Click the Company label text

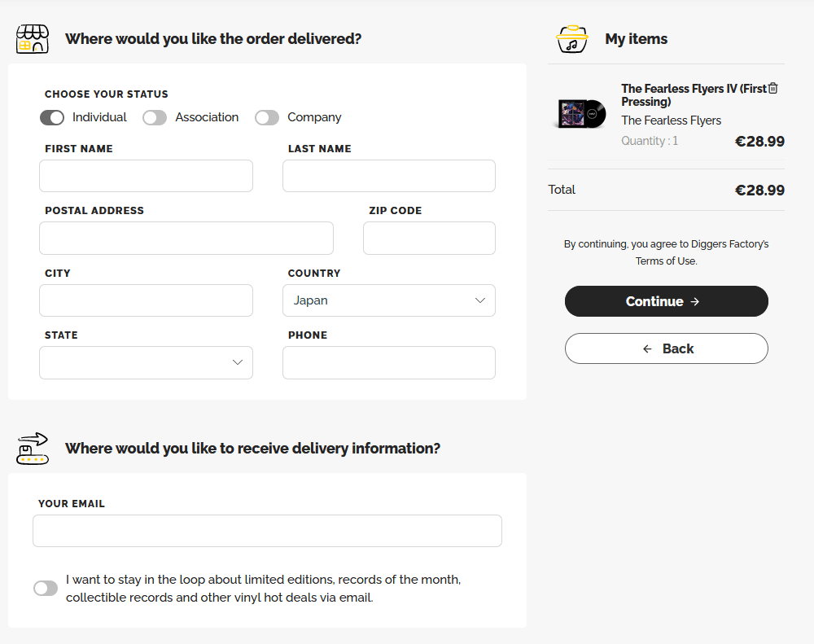click(x=314, y=117)
